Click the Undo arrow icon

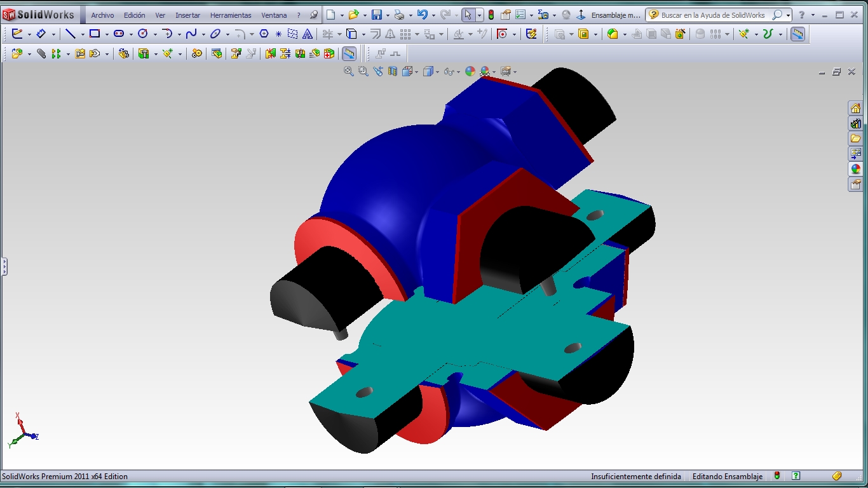tap(423, 15)
